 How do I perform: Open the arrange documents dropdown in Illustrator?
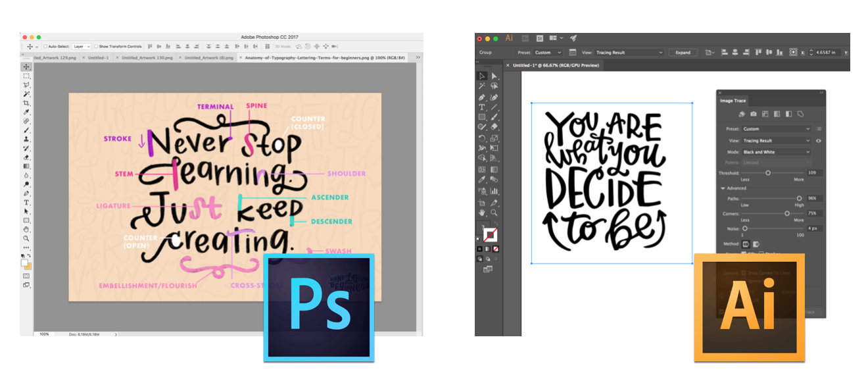pyautogui.click(x=556, y=38)
